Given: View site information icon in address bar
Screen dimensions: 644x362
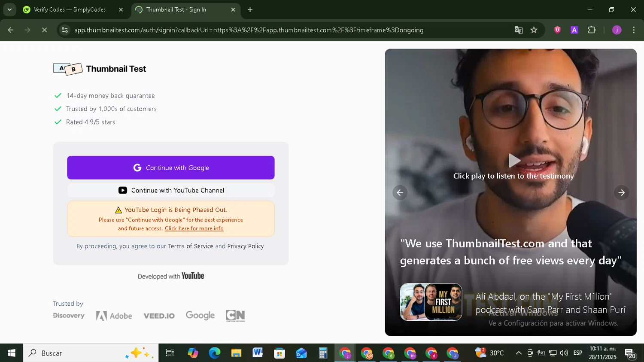Looking at the screenshot, I should pyautogui.click(x=65, y=30).
